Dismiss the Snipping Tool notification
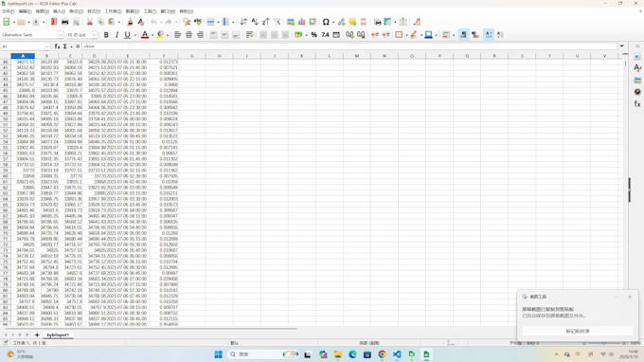The width and height of the screenshot is (644, 362). (630, 297)
